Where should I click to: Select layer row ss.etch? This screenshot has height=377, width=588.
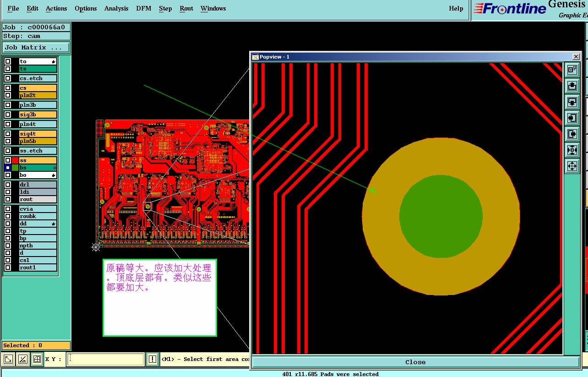(x=38, y=151)
